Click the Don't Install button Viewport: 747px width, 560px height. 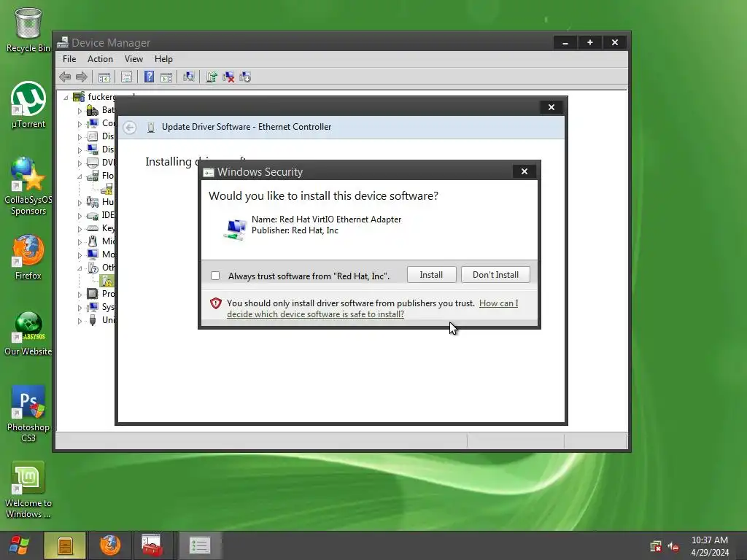(x=495, y=275)
